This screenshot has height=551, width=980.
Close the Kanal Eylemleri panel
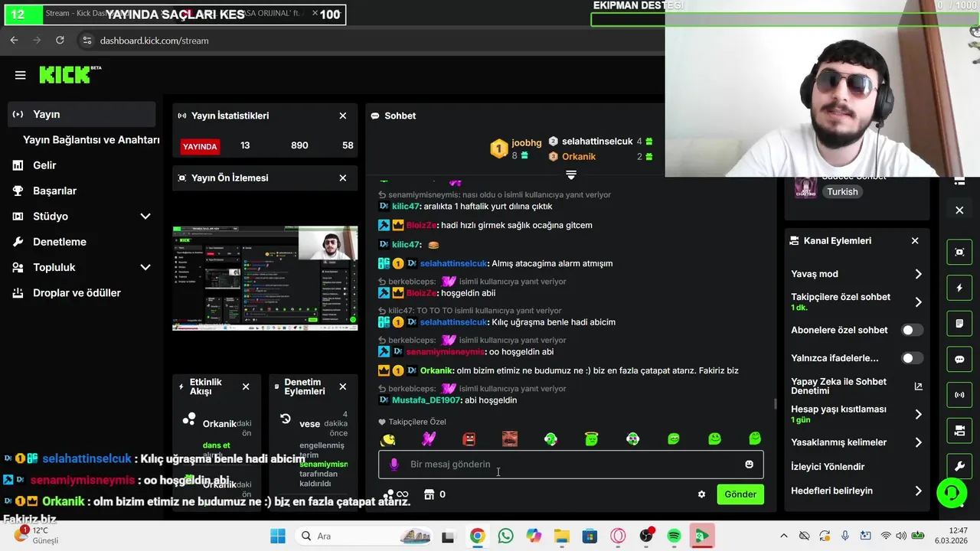click(915, 240)
